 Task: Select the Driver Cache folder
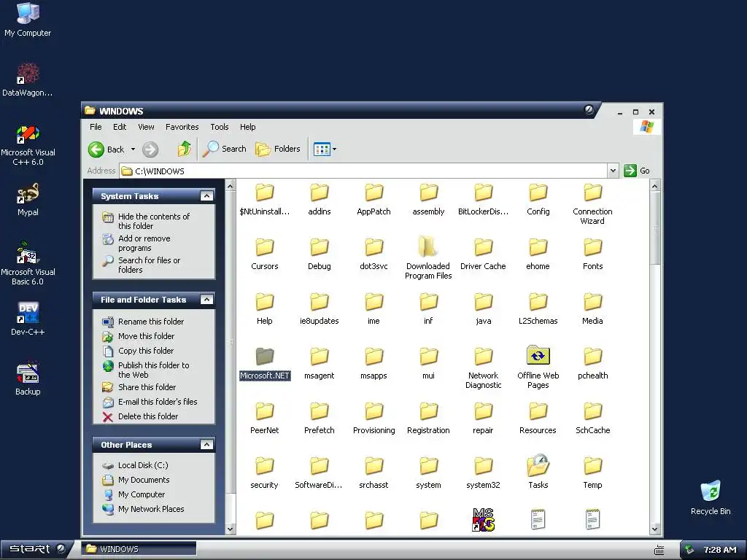point(483,253)
